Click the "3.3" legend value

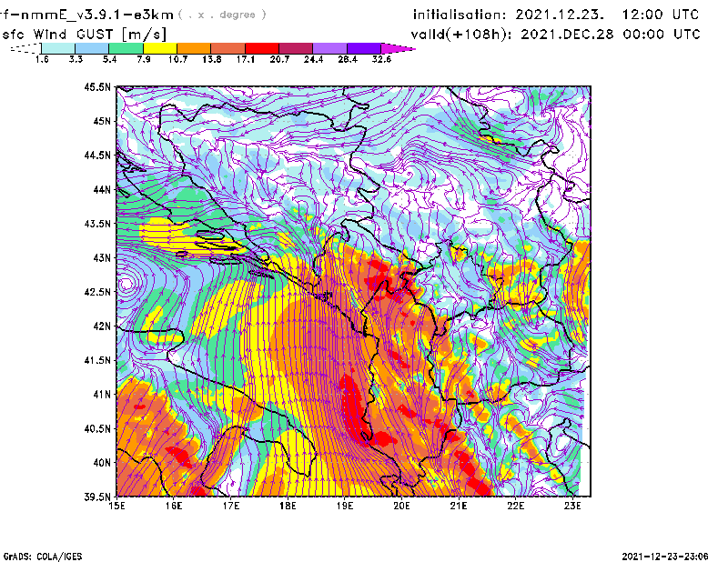coord(76,59)
